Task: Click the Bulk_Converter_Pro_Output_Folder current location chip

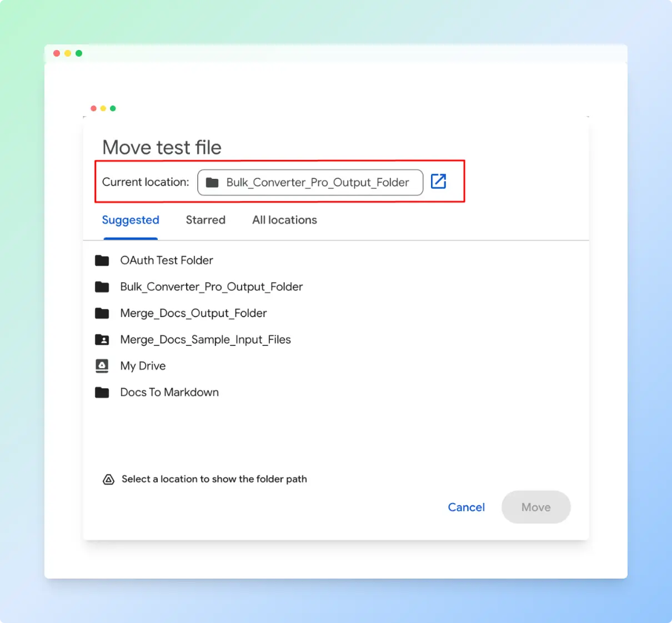Action: point(310,182)
